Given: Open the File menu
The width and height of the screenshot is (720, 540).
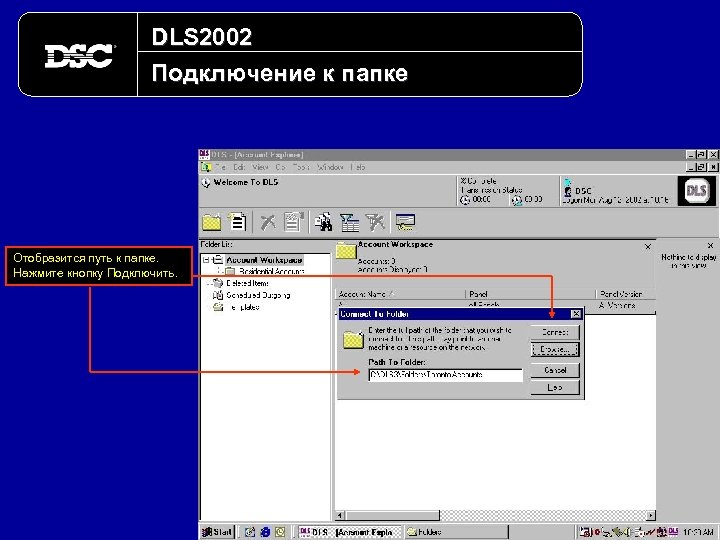Looking at the screenshot, I should pyautogui.click(x=220, y=167).
